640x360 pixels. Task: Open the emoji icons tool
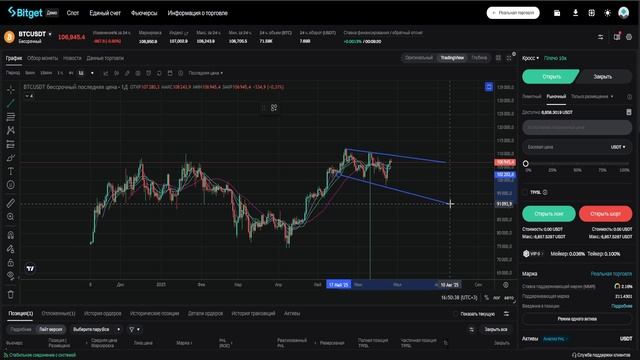click(11, 185)
